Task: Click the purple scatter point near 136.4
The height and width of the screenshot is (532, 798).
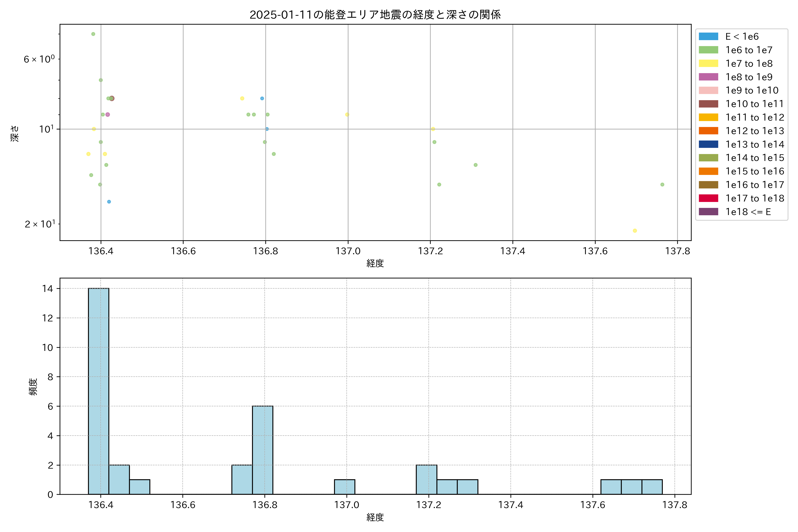Action: [x=108, y=115]
